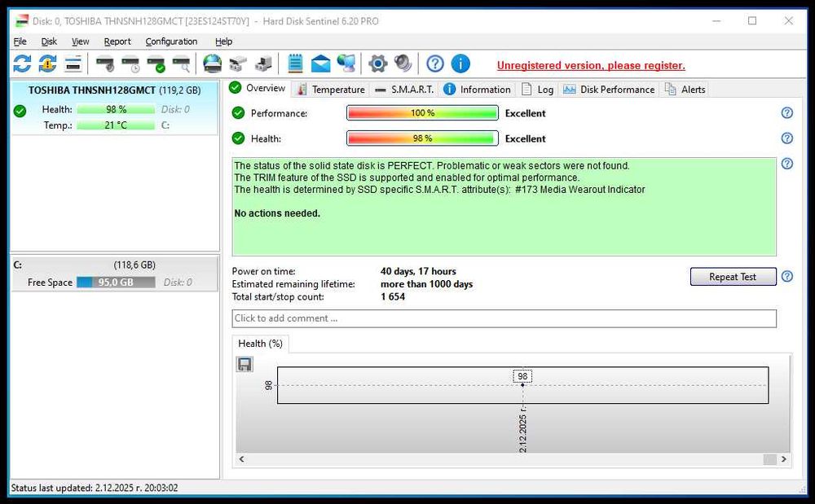815x504 pixels.
Task: Open the blue notepad report icon
Action: pos(295,64)
